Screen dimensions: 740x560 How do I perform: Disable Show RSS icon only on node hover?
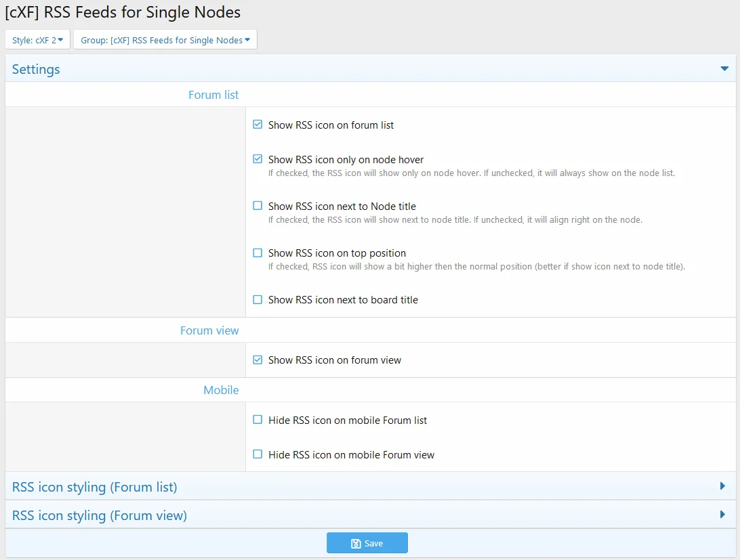click(x=258, y=160)
